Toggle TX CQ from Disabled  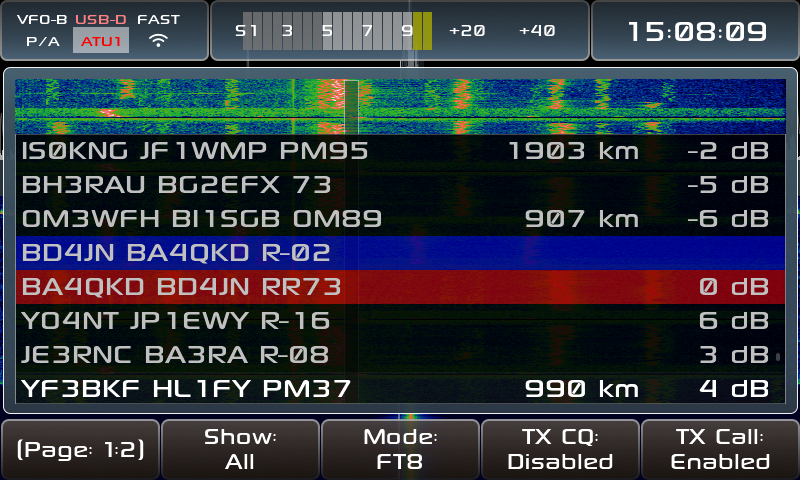(x=560, y=450)
